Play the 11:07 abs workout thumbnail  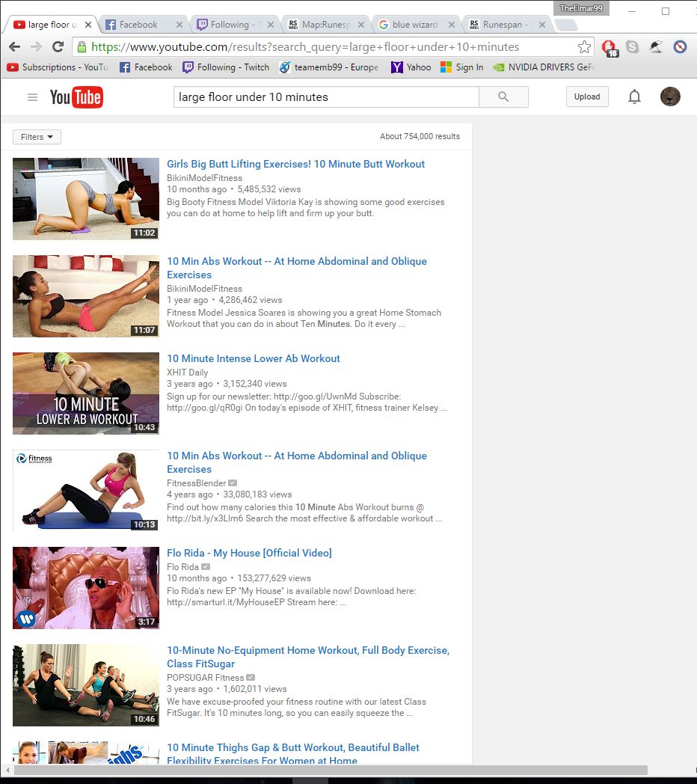pyautogui.click(x=86, y=296)
